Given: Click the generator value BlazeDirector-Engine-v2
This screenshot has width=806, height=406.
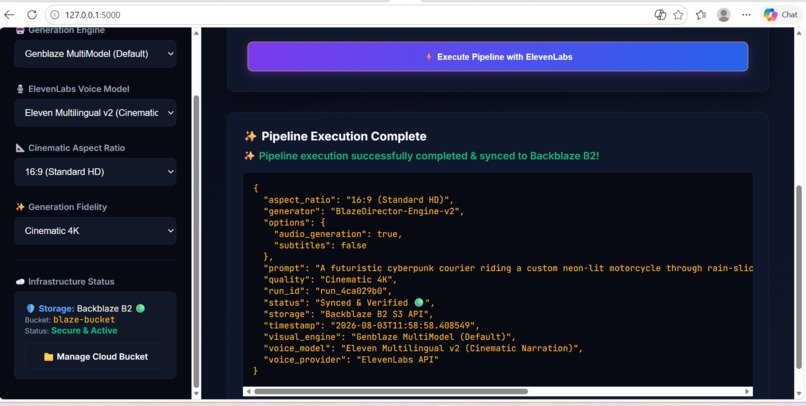Looking at the screenshot, I should 397,211.
